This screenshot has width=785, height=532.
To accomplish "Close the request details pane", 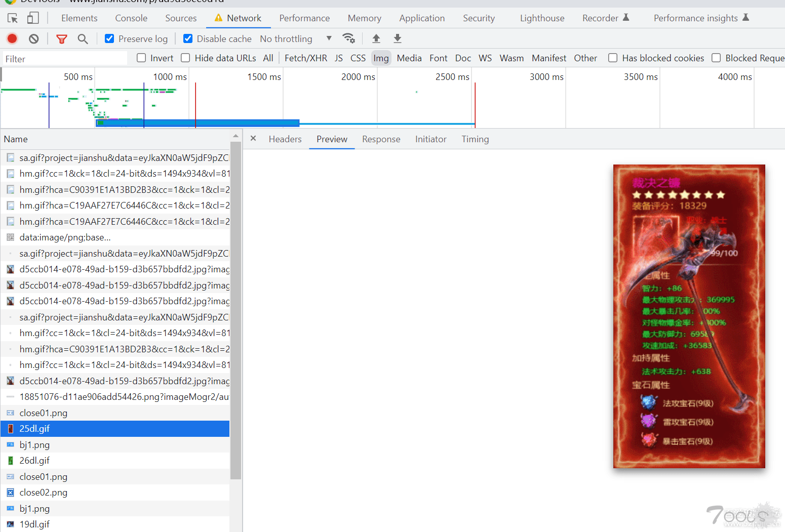I will point(253,139).
